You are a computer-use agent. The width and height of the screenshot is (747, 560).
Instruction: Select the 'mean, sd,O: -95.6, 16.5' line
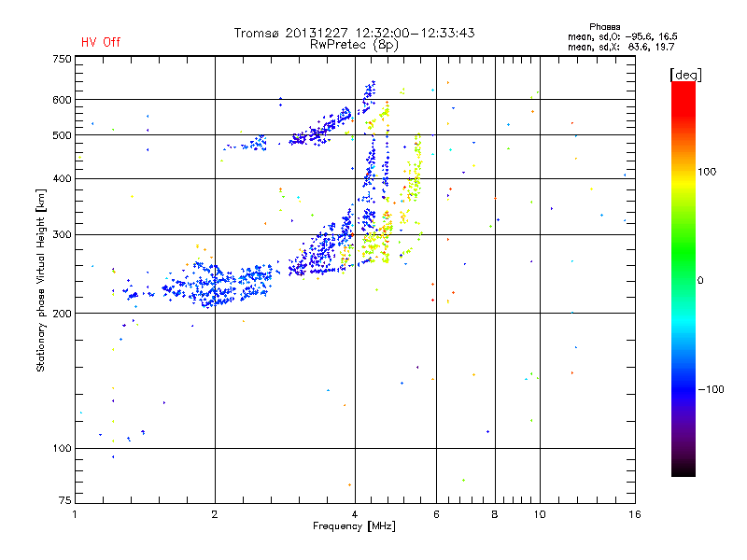[622, 36]
